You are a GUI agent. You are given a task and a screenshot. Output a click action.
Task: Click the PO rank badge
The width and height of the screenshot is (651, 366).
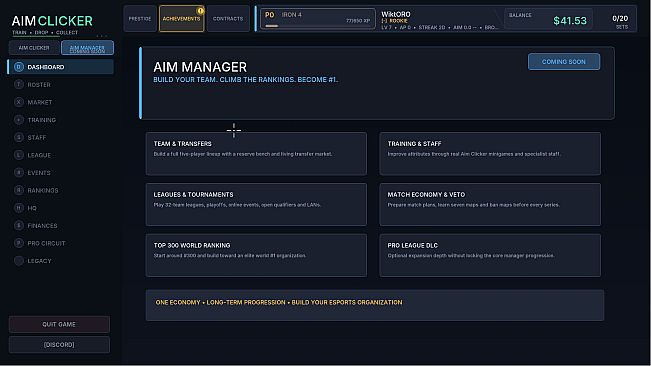click(x=270, y=15)
